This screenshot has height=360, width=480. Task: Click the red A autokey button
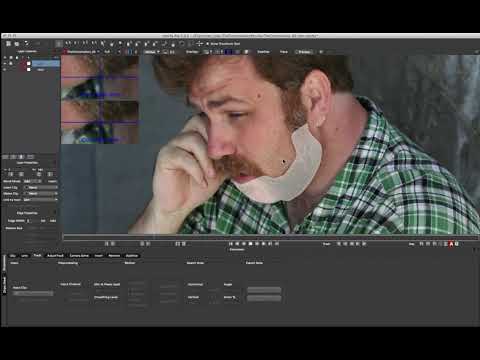tap(451, 244)
